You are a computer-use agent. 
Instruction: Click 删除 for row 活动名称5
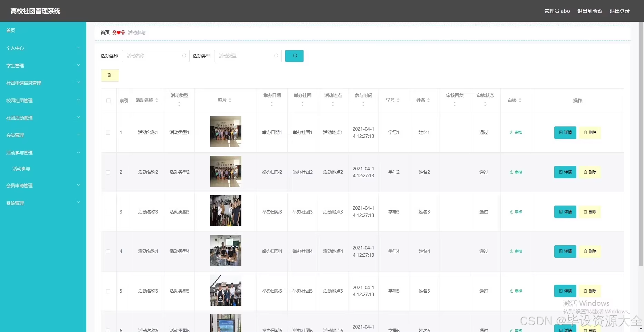click(x=590, y=291)
